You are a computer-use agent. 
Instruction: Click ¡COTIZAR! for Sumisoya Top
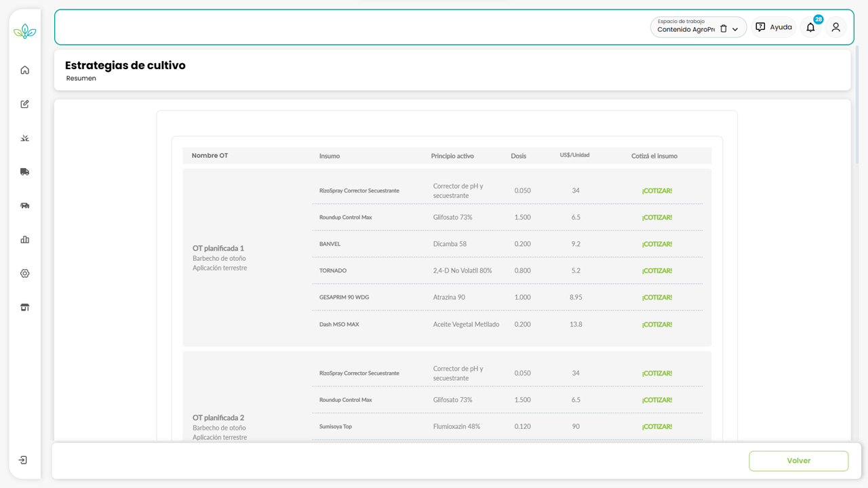click(656, 426)
